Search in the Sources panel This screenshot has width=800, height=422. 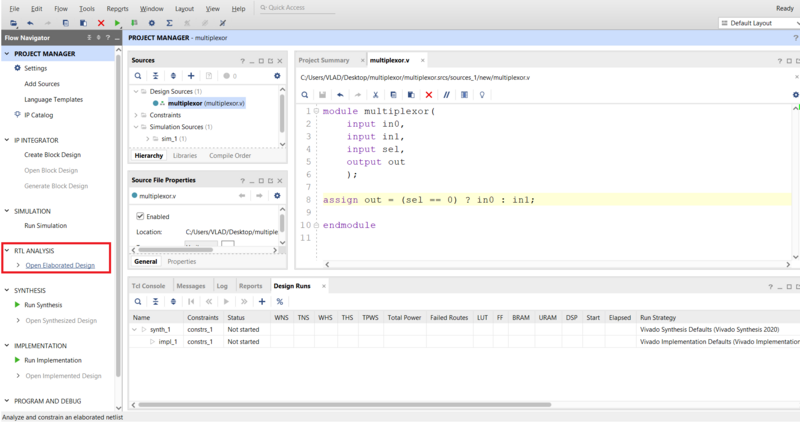coord(138,76)
